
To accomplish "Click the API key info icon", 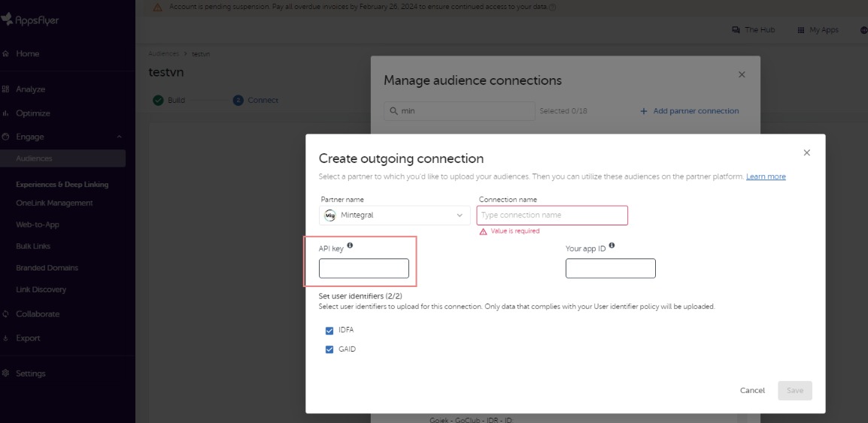I will tap(350, 246).
